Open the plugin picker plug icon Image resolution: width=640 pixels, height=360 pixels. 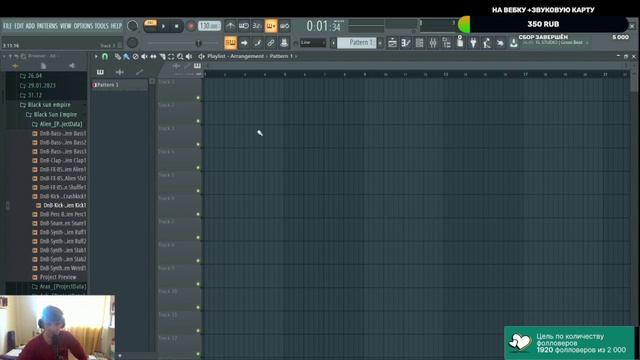pos(473,42)
